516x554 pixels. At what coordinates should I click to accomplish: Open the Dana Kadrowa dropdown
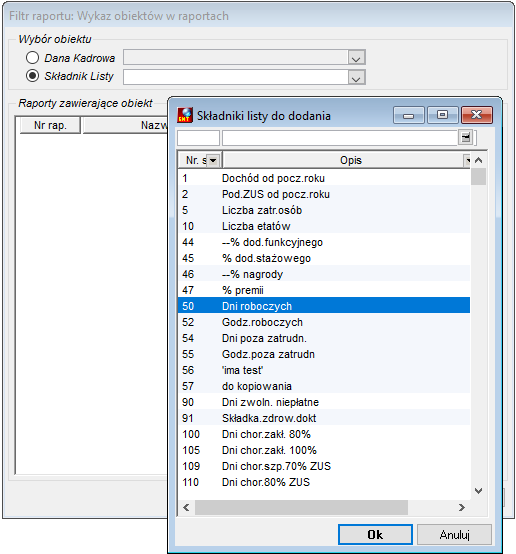pyautogui.click(x=356, y=58)
